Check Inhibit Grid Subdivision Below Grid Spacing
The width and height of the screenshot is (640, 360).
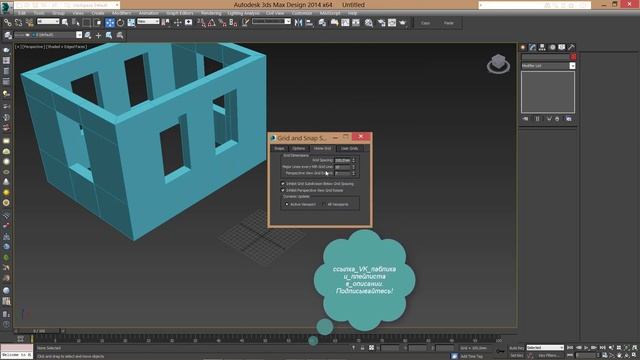(x=282, y=184)
